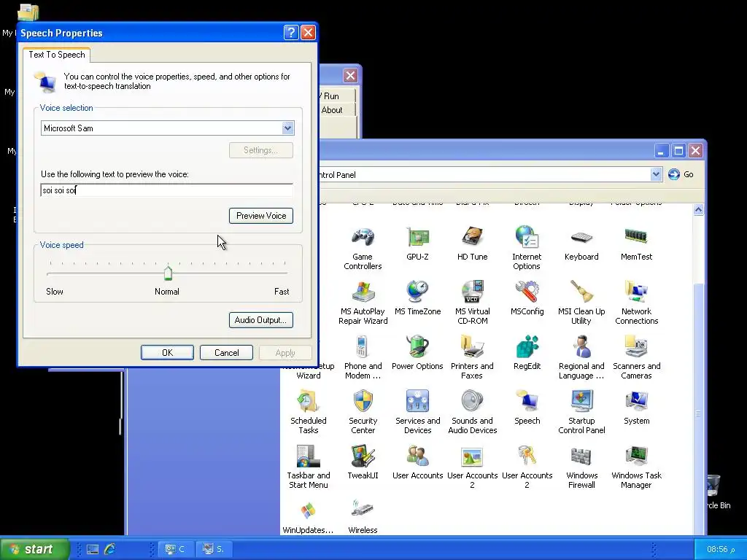Expand the Control Panel address bar dropdown
This screenshot has width=747, height=560.
[x=656, y=174]
